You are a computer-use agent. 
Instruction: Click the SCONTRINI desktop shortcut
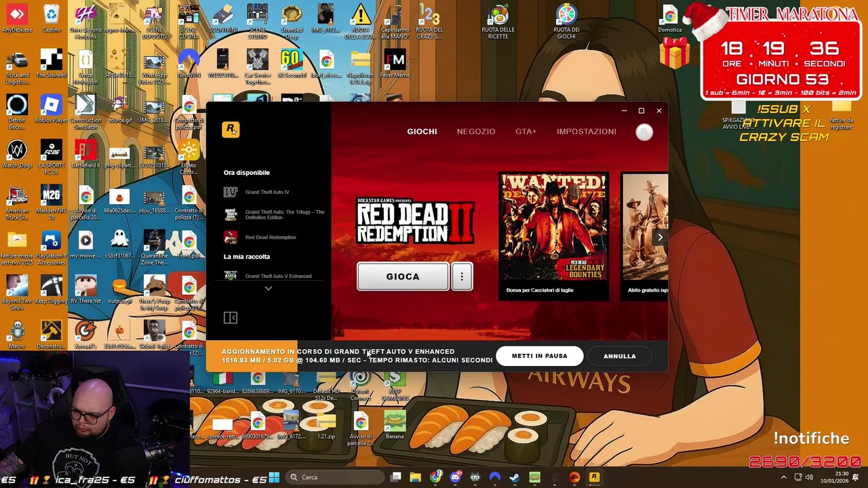pos(223,19)
